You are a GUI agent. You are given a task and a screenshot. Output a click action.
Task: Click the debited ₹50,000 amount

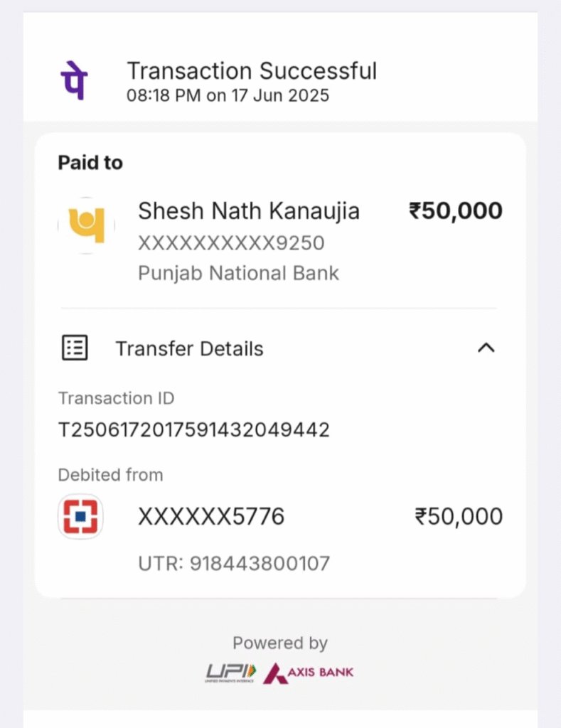pyautogui.click(x=459, y=517)
